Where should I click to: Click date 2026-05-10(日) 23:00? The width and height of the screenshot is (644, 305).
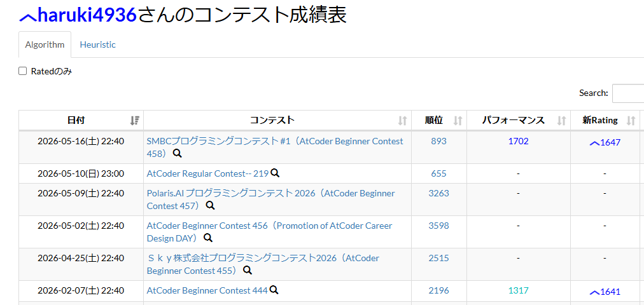[x=81, y=174]
